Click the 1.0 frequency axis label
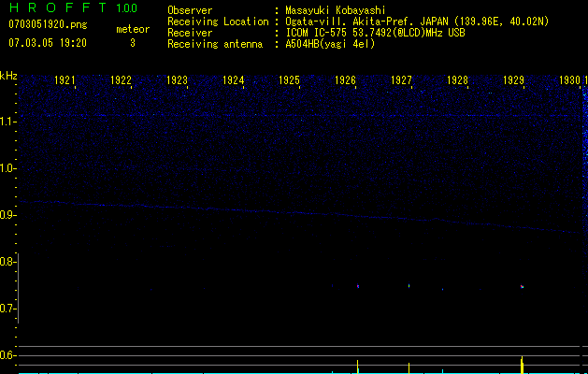The width and height of the screenshot is (588, 374). [x=7, y=168]
